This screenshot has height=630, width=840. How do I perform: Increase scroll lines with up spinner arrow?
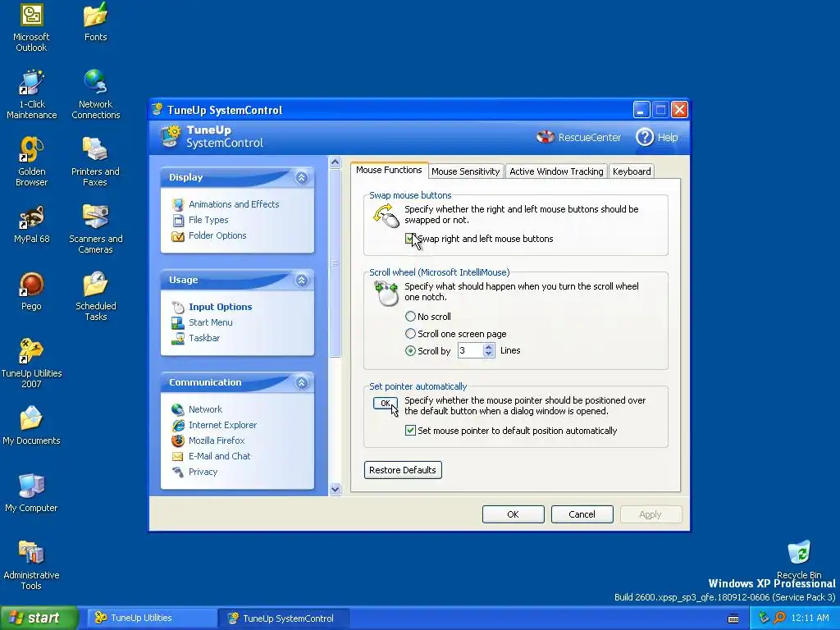tap(488, 347)
